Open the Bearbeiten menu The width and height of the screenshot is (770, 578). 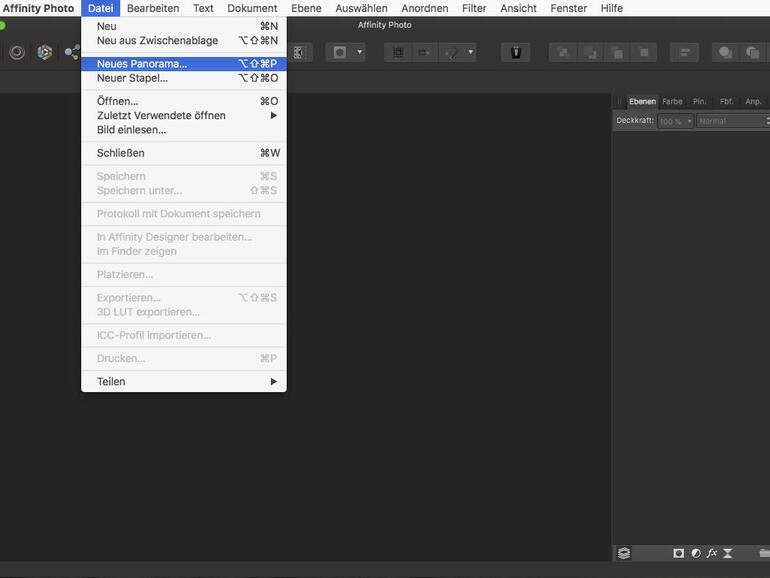coord(153,8)
